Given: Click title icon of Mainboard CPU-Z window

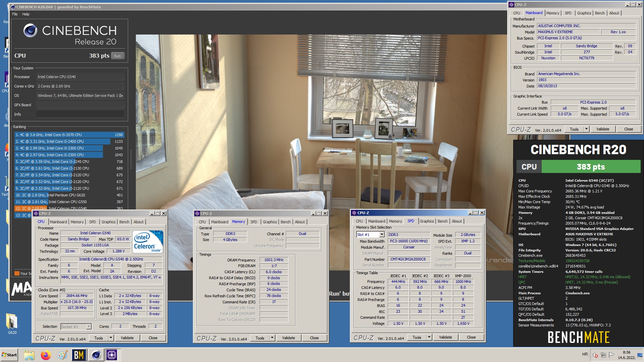Looking at the screenshot, I should coord(512,5).
